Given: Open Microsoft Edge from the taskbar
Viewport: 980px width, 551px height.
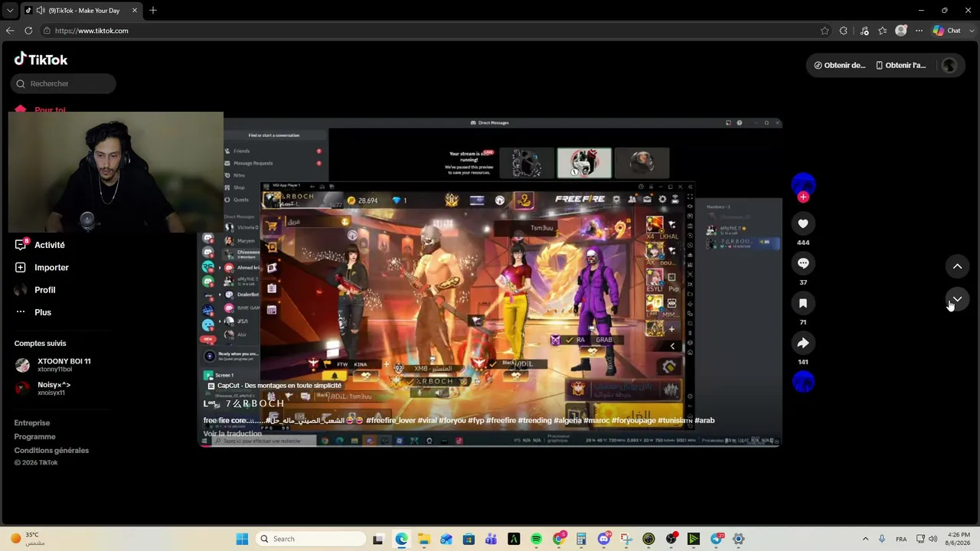Looking at the screenshot, I should pyautogui.click(x=401, y=539).
